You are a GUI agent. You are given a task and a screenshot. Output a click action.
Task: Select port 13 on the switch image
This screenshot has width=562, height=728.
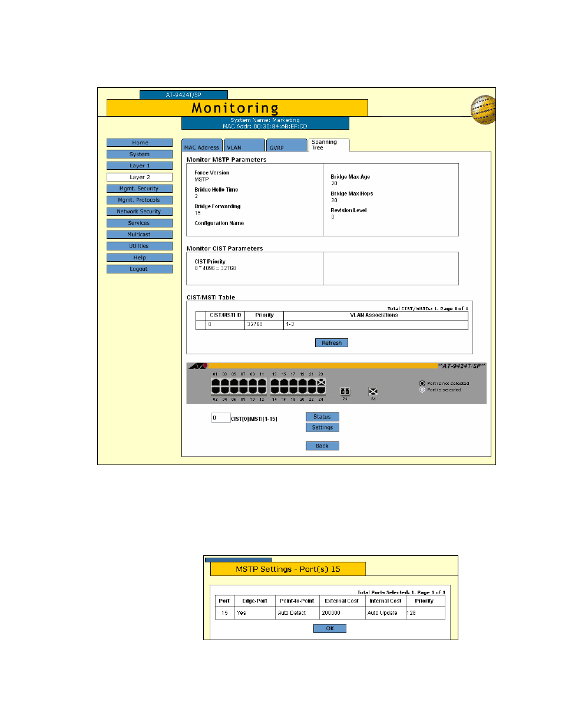275,383
